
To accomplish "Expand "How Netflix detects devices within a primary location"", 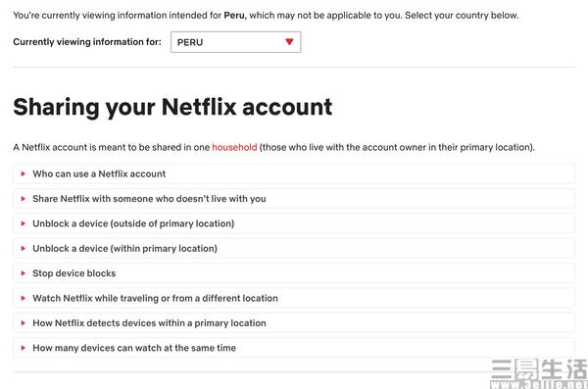I will click(x=294, y=323).
